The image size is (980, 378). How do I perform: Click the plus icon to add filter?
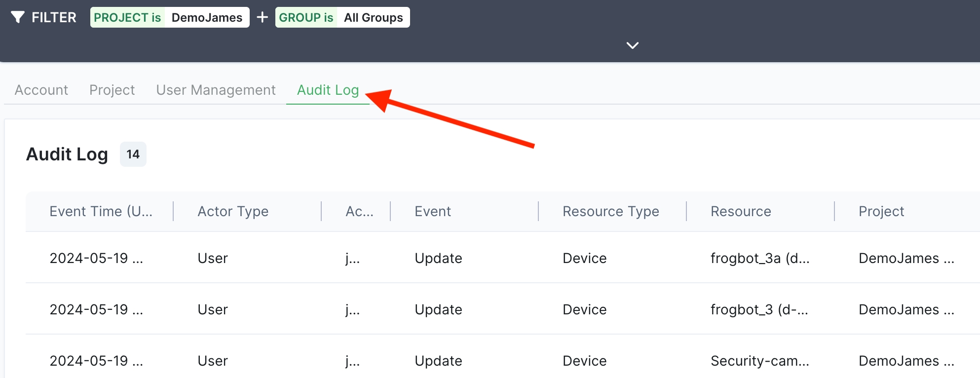click(x=263, y=17)
